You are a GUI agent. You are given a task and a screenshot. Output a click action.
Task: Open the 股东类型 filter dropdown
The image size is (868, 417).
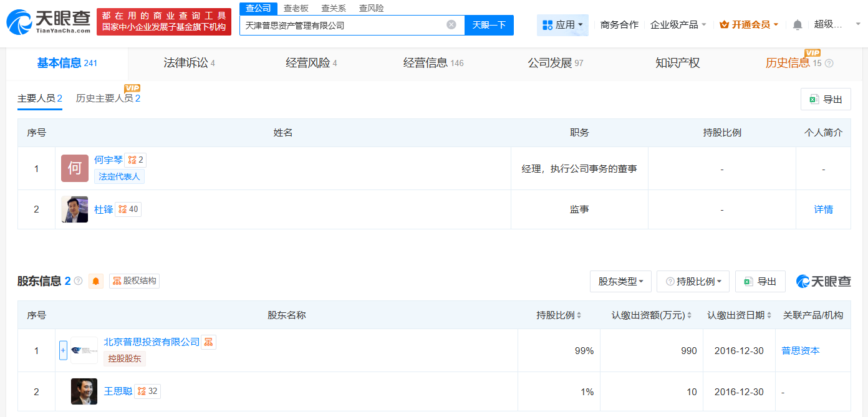click(620, 281)
